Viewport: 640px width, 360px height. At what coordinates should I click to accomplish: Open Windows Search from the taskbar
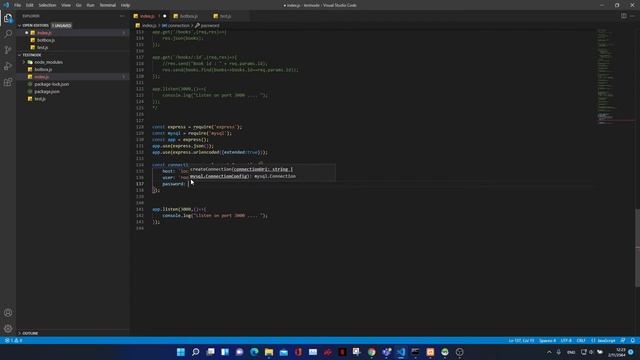196,352
